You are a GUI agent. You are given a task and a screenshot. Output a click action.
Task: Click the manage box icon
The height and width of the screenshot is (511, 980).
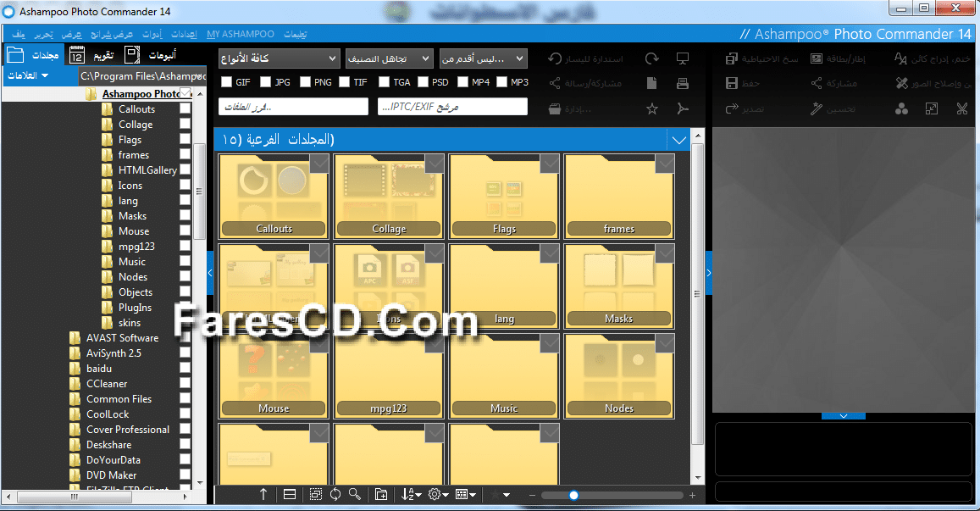[555, 108]
